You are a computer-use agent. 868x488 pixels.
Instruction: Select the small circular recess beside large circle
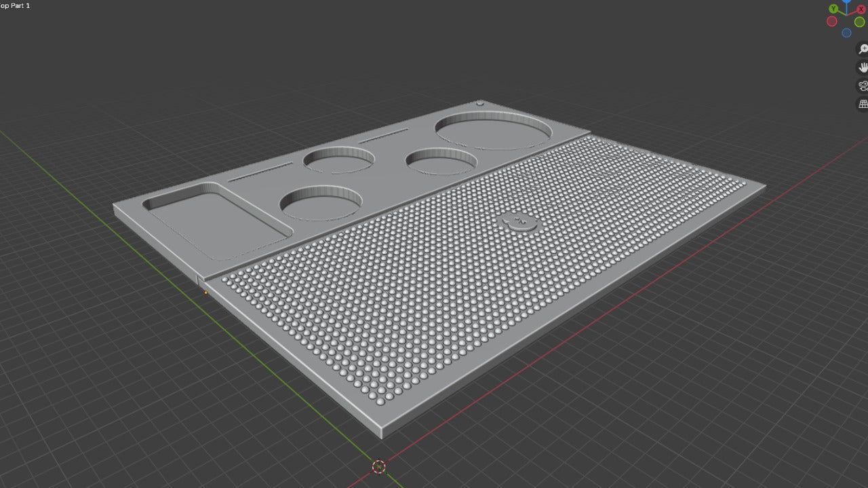coord(441,161)
